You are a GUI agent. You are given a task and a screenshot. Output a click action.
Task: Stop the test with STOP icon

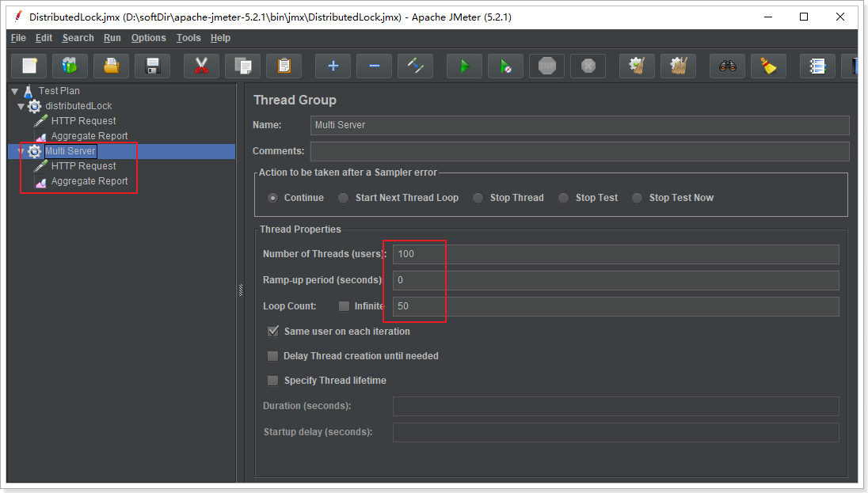coord(547,66)
